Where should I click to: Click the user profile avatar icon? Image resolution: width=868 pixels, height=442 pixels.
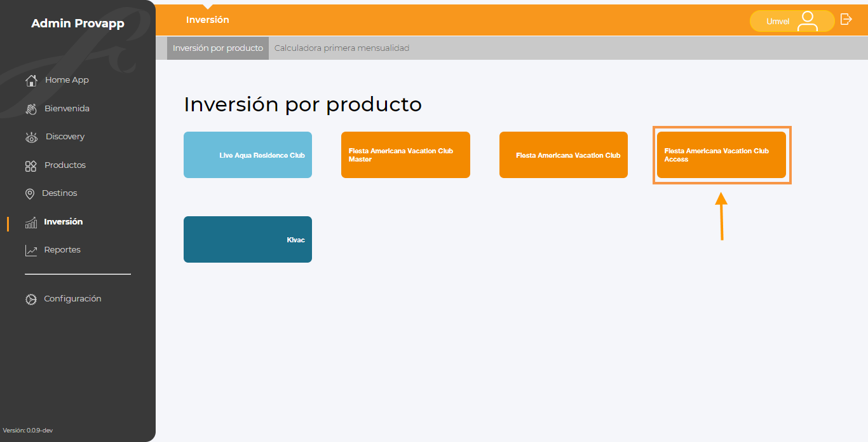pos(808,21)
